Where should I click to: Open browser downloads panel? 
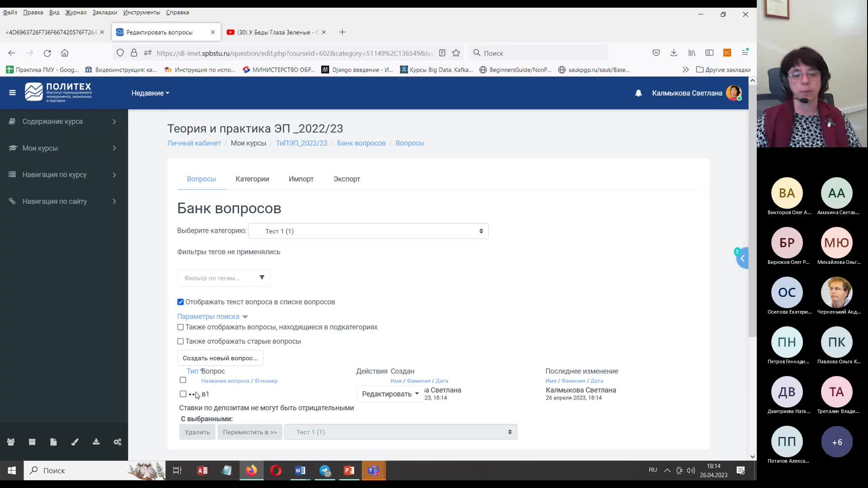coord(674,53)
